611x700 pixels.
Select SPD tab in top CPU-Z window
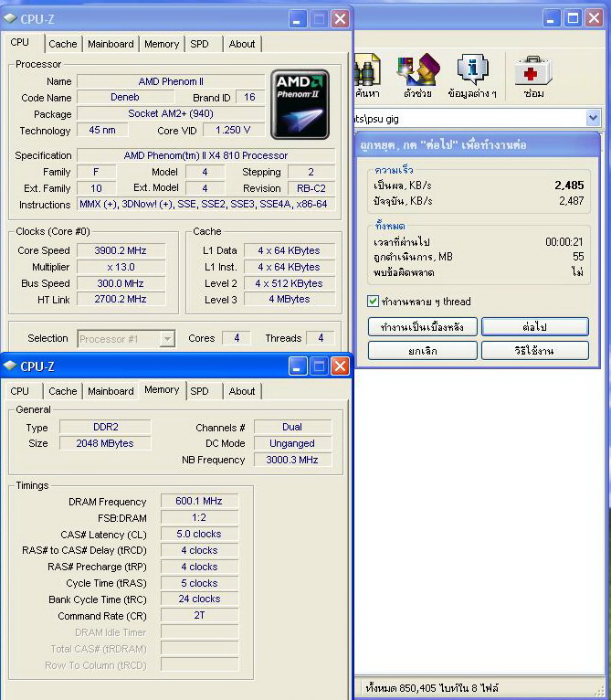[x=199, y=44]
